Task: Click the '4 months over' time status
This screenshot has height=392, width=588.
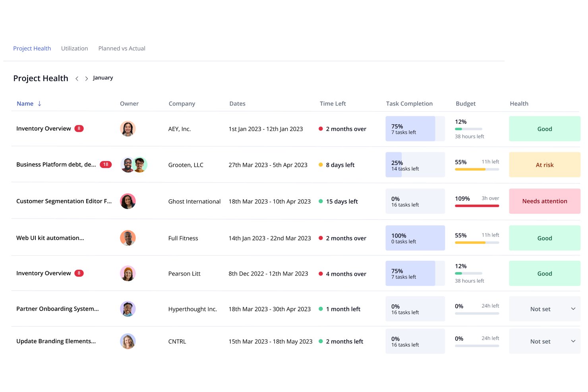Action: point(346,274)
